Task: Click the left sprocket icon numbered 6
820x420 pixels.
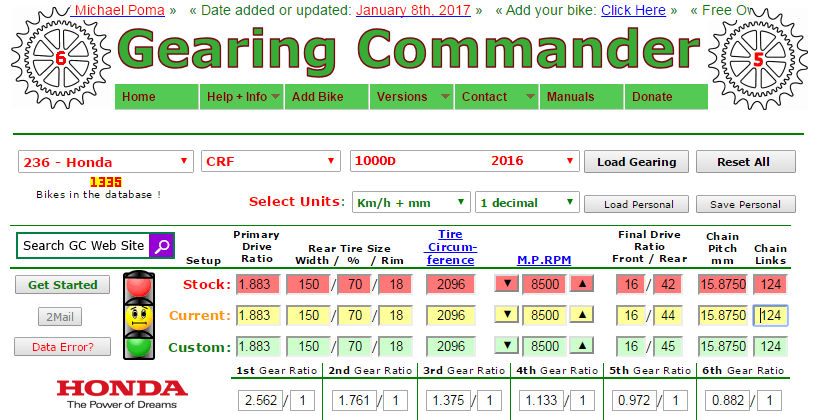Action: 59,57
